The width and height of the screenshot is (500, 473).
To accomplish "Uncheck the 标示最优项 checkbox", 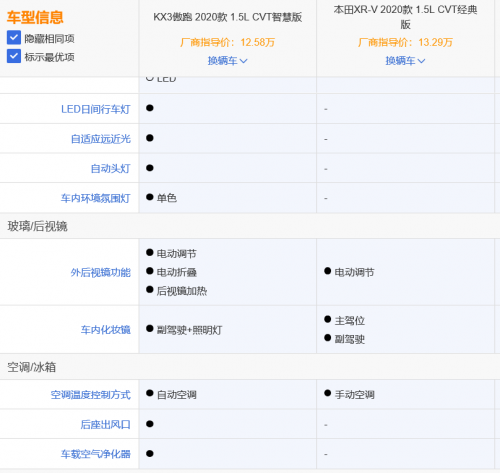I will click(14, 56).
